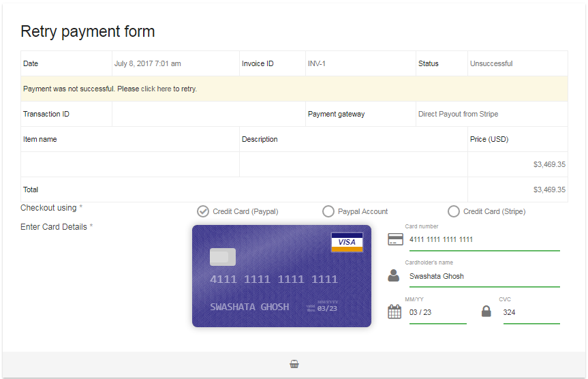Click the CVC input field
588x379 pixels.
click(x=531, y=313)
